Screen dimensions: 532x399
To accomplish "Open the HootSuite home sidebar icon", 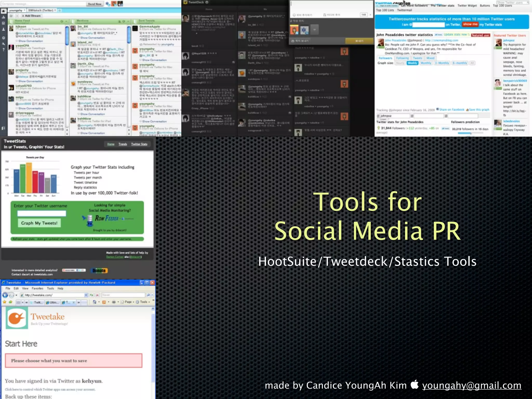I will tap(4, 11).
